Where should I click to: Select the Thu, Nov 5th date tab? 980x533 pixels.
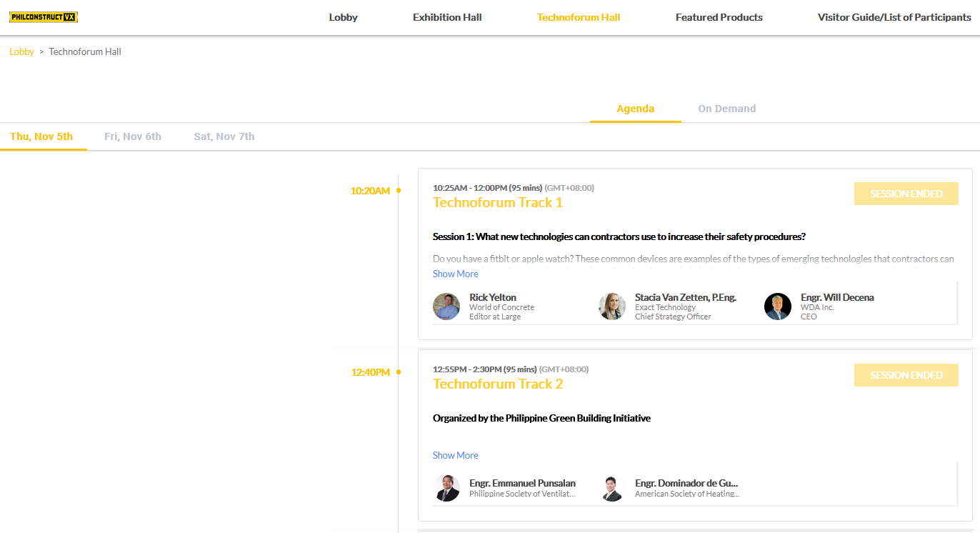pyautogui.click(x=41, y=136)
